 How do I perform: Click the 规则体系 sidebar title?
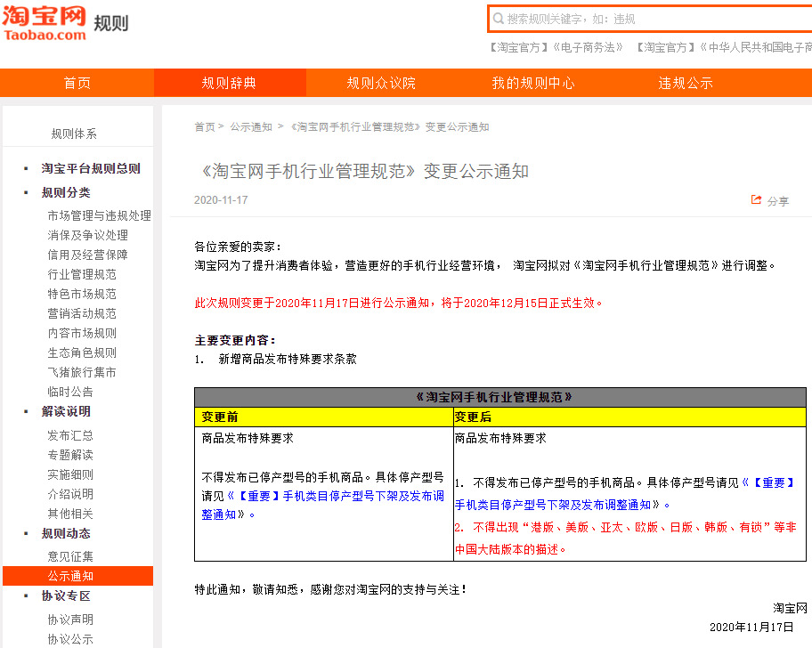click(74, 134)
